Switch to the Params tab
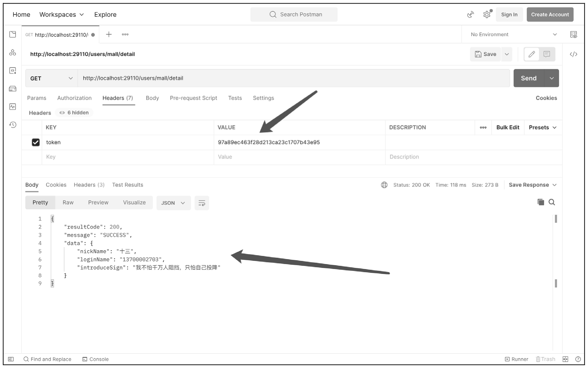The height and width of the screenshot is (368, 588). tap(37, 98)
